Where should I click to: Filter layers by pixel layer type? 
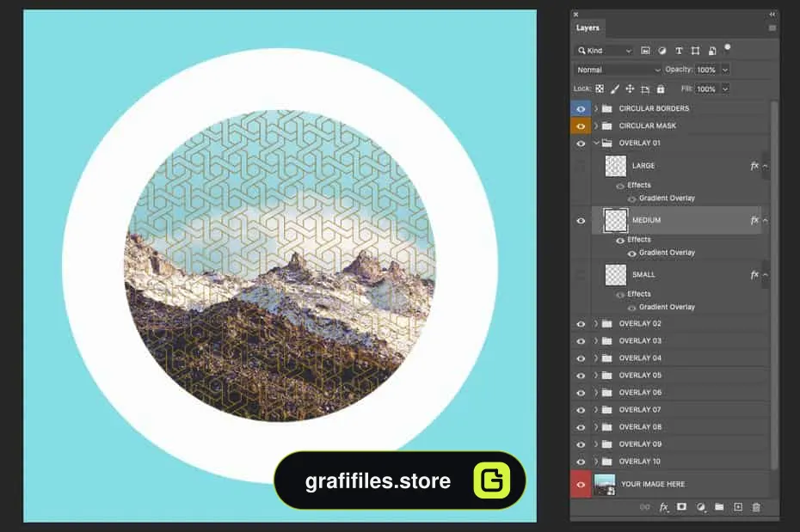(x=645, y=51)
